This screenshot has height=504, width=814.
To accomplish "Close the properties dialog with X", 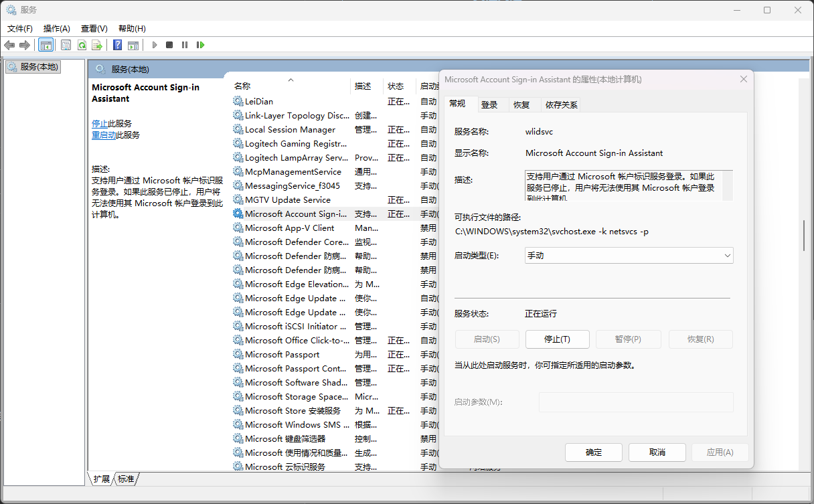I will tap(743, 79).
